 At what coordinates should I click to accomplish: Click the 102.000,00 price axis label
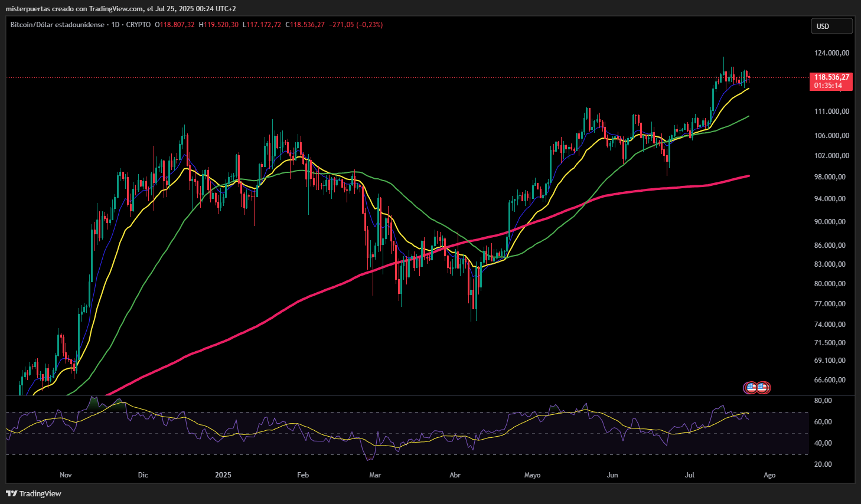tap(831, 156)
